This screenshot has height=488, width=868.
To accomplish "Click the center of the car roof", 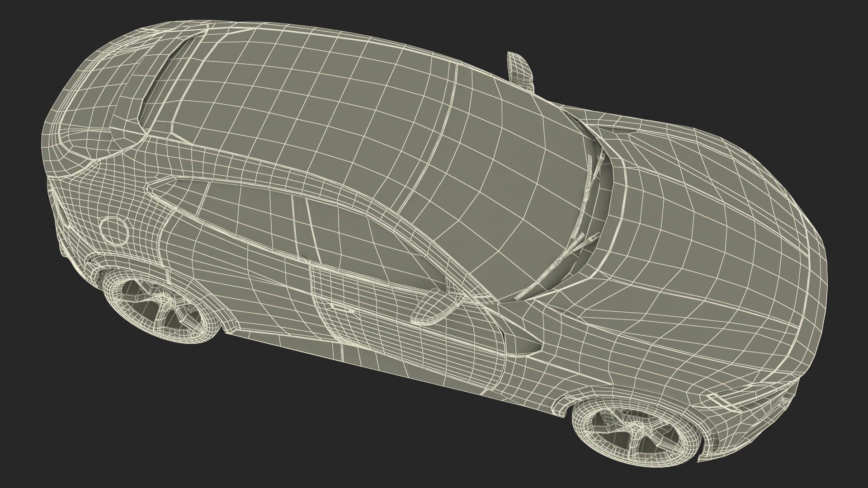I will (316, 108).
